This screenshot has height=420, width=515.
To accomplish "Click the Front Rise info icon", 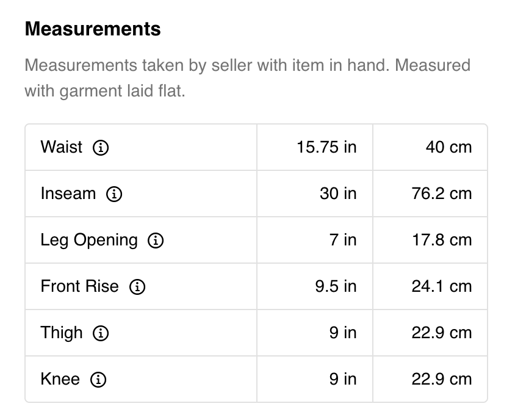I will [x=137, y=287].
